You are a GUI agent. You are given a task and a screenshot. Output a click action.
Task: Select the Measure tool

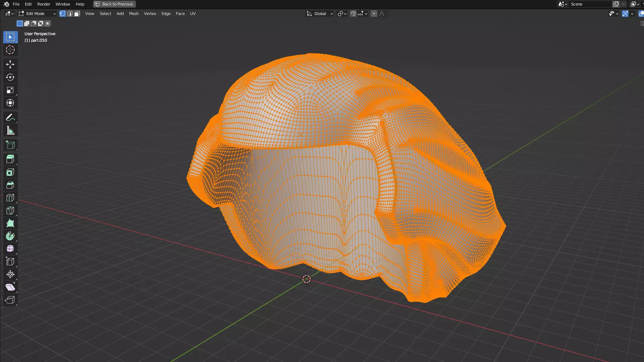click(10, 131)
